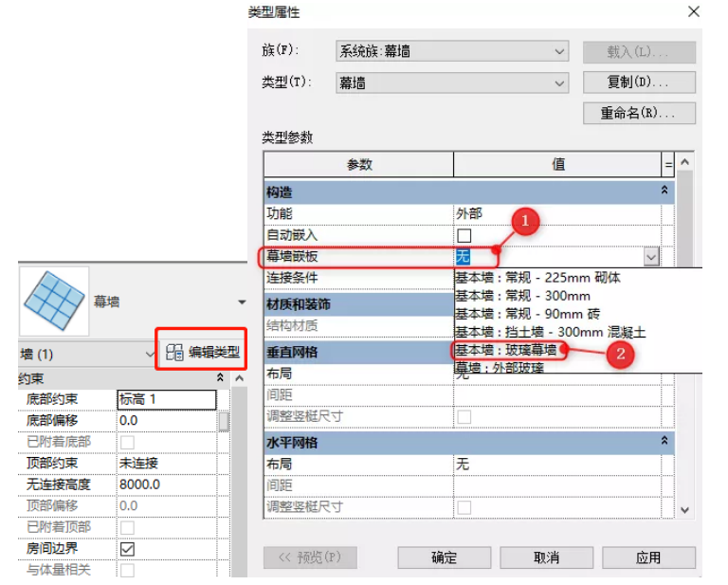728x585 pixels.
Task: Click the curtain wall type preview thumbnail
Action: [x=54, y=302]
